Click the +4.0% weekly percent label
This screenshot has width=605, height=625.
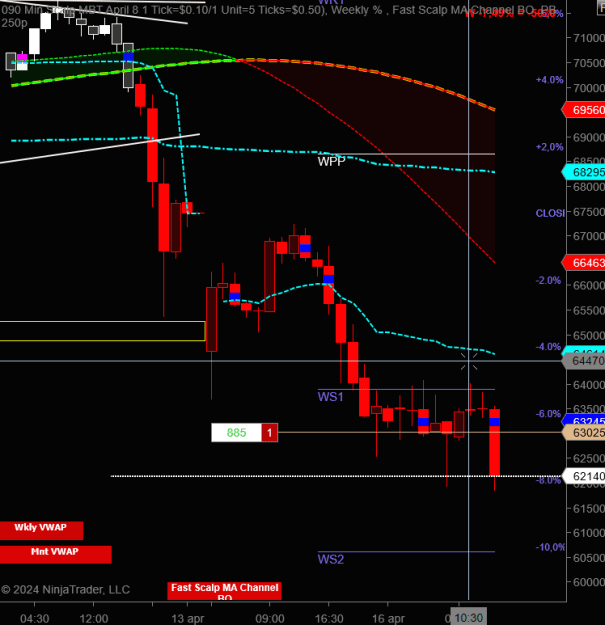coord(550,80)
